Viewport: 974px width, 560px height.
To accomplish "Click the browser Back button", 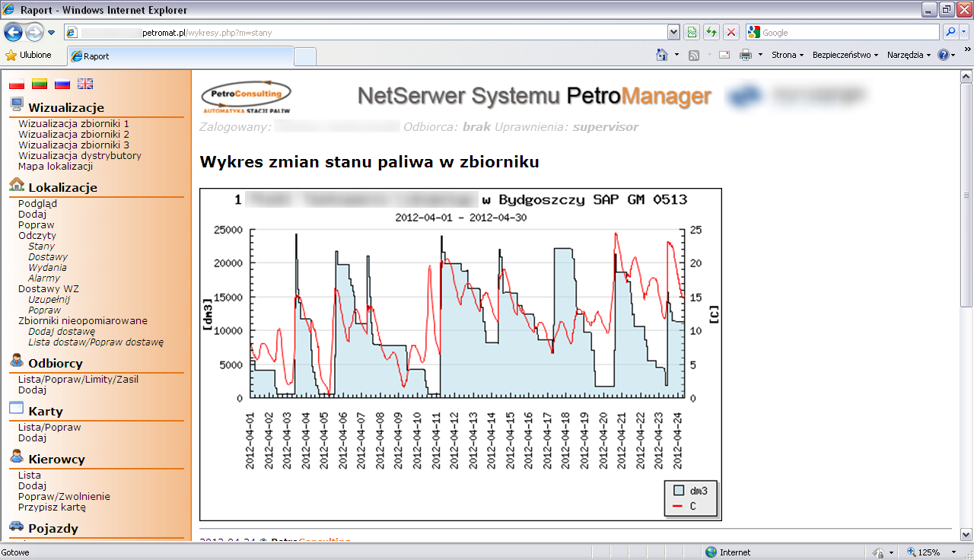I will click(x=13, y=32).
